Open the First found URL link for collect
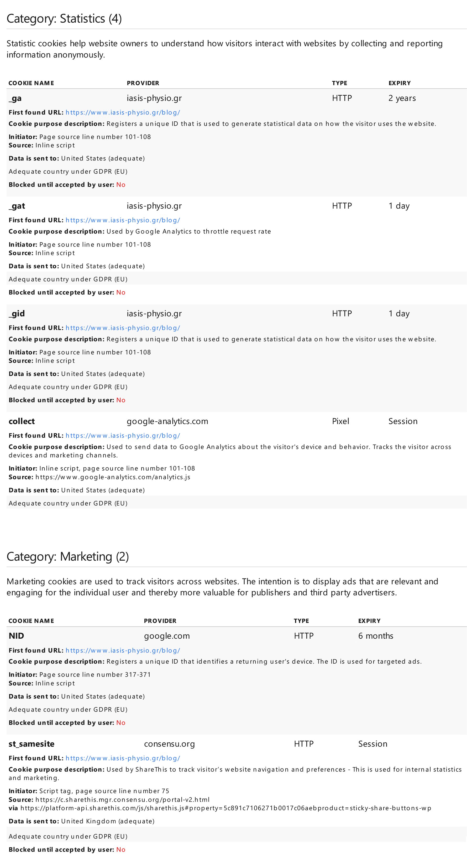Screen dimensions: 467x868 [x=123, y=435]
